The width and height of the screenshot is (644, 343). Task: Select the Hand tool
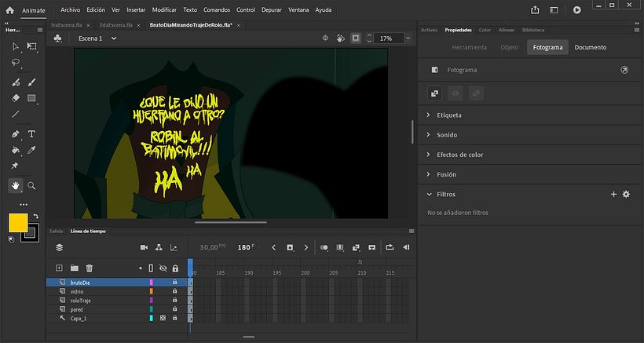point(16,186)
